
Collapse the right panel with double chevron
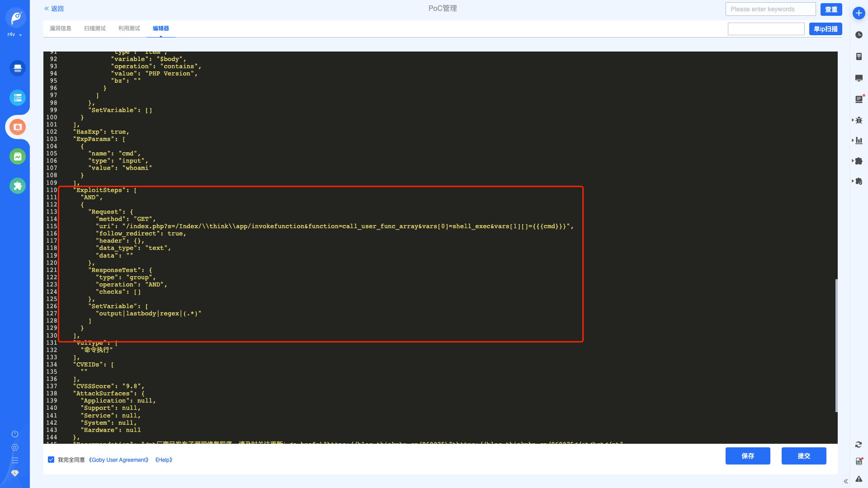click(845, 481)
